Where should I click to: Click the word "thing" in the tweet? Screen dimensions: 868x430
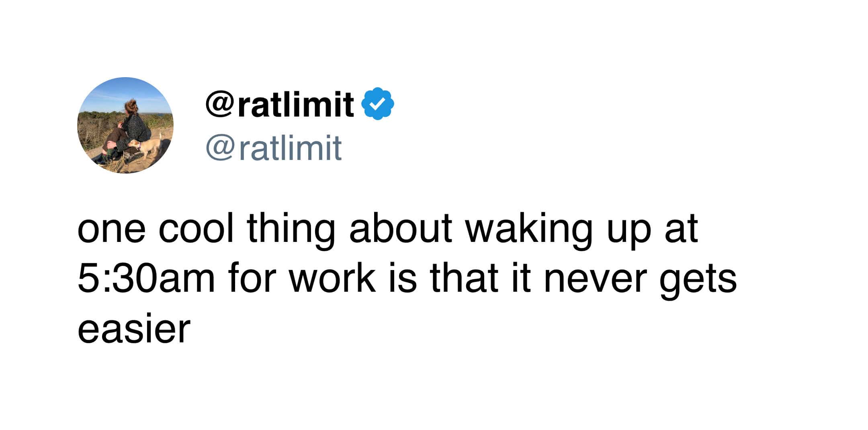point(291,231)
